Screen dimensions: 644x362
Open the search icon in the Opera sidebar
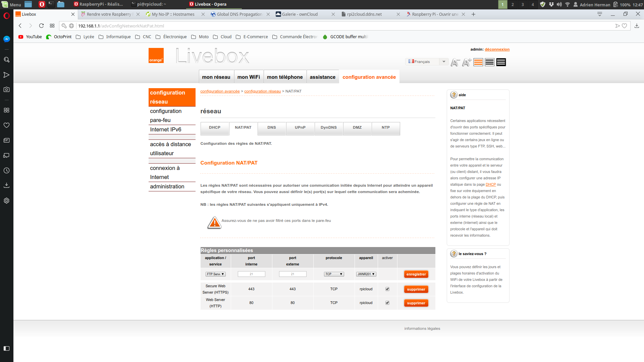tap(6, 60)
